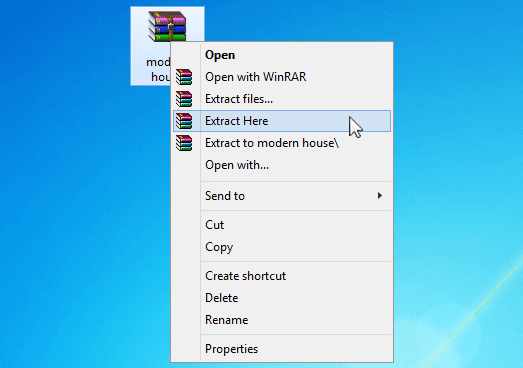This screenshot has width=523, height=368.
Task: Cut the selected archive file
Action: [x=214, y=225]
